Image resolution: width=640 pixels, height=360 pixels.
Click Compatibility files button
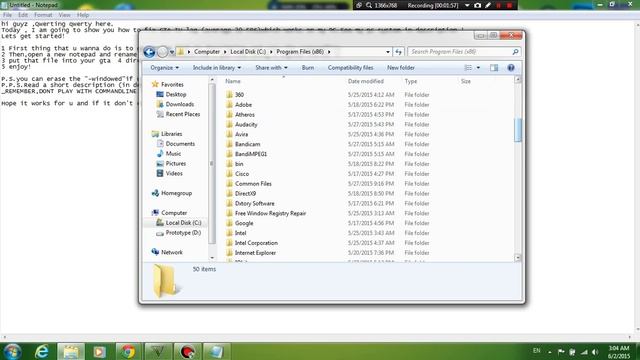[x=350, y=68]
